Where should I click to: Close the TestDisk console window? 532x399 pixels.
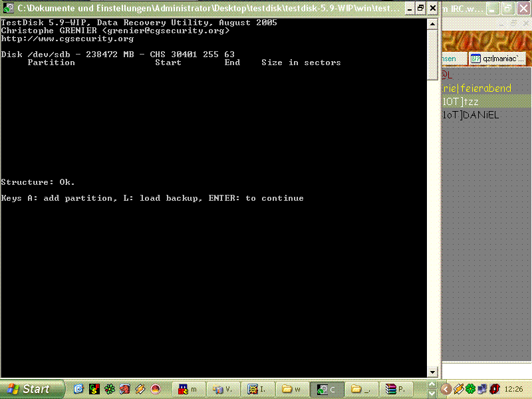coord(433,8)
